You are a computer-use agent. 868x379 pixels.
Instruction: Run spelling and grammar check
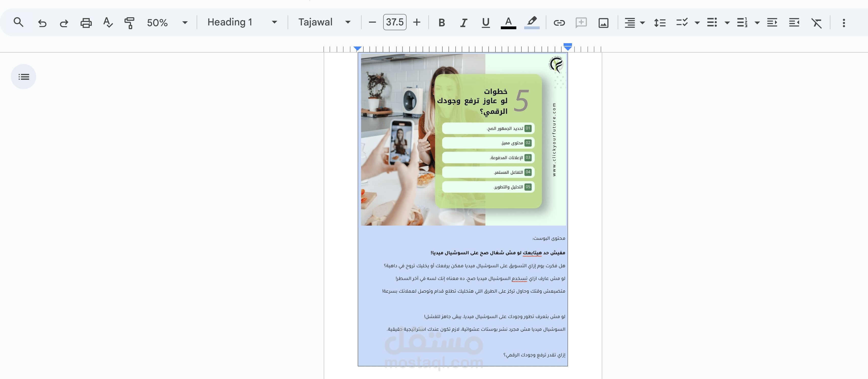[x=108, y=23]
